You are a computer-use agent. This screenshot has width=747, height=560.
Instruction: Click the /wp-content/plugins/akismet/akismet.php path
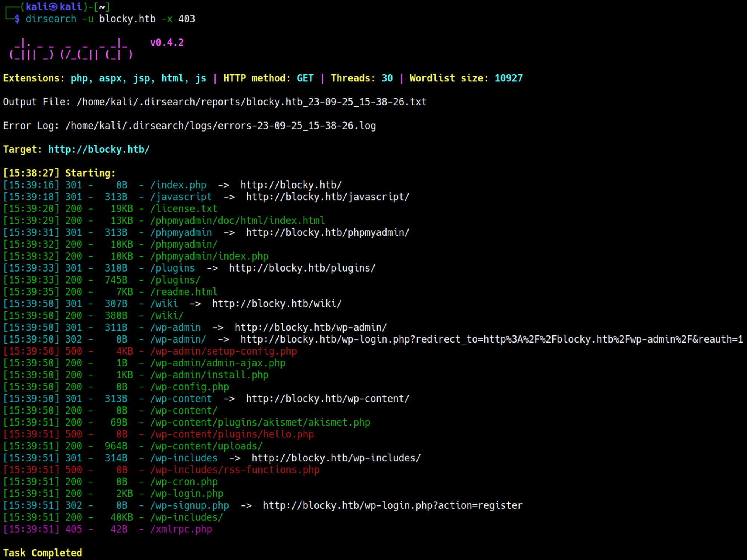click(x=260, y=422)
